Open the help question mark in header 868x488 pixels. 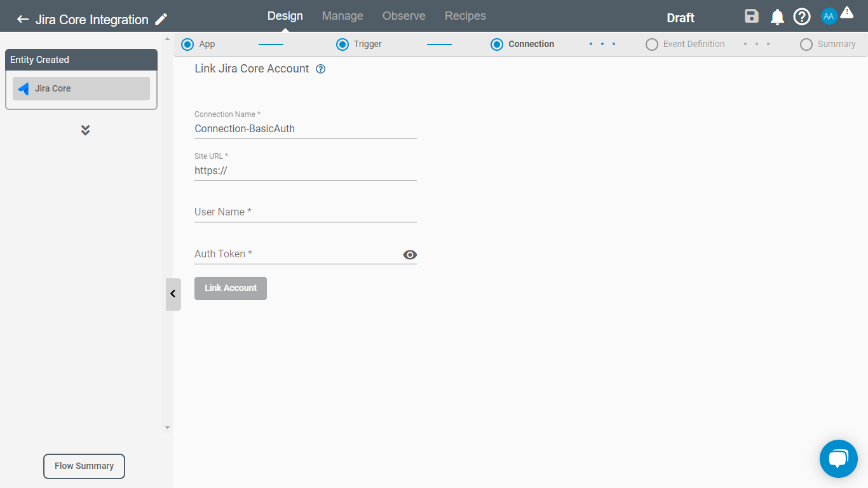[802, 17]
